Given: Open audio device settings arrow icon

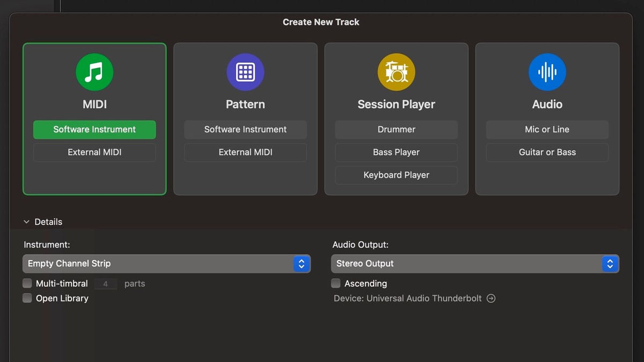Looking at the screenshot, I should [x=491, y=298].
